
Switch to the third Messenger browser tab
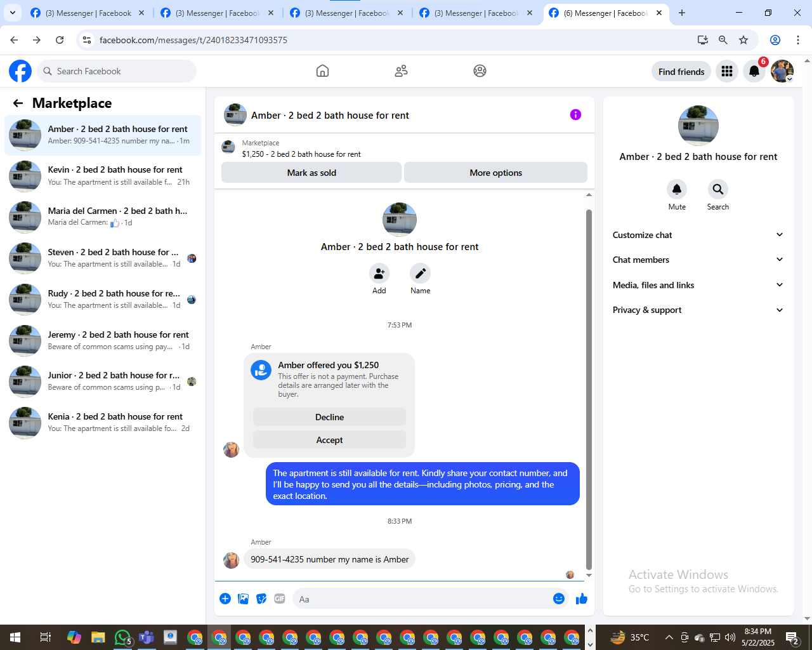click(x=346, y=13)
